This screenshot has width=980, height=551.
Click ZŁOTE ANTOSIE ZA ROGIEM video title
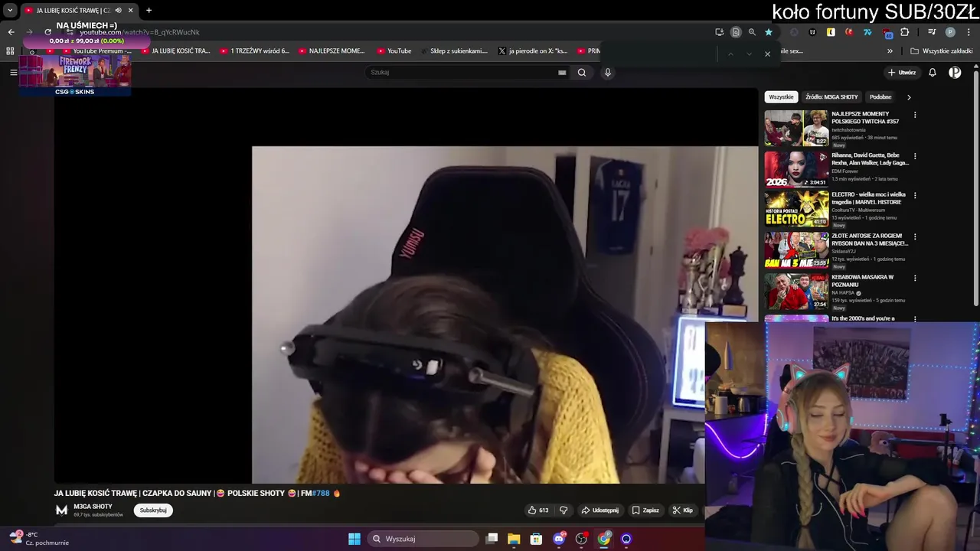click(870, 240)
